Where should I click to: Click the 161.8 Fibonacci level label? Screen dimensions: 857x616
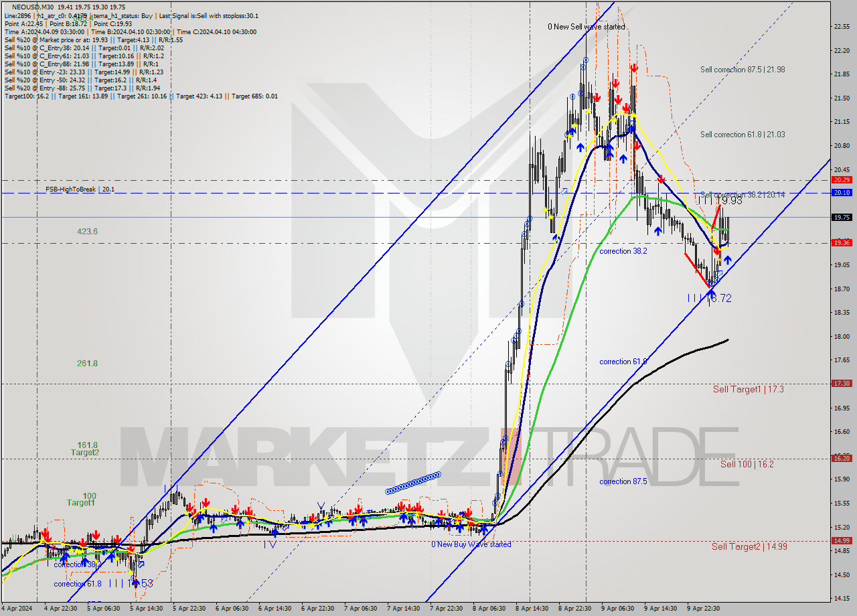[x=87, y=445]
